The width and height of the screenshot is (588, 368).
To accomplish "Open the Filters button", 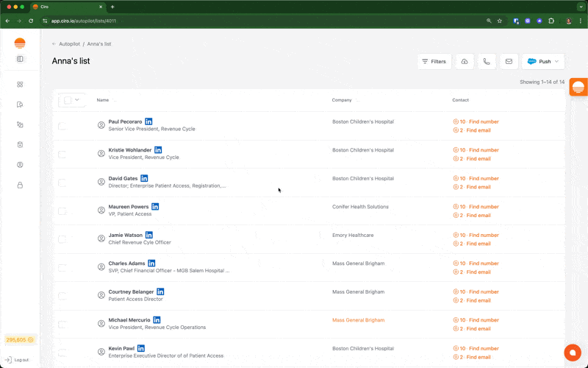I will click(x=434, y=62).
